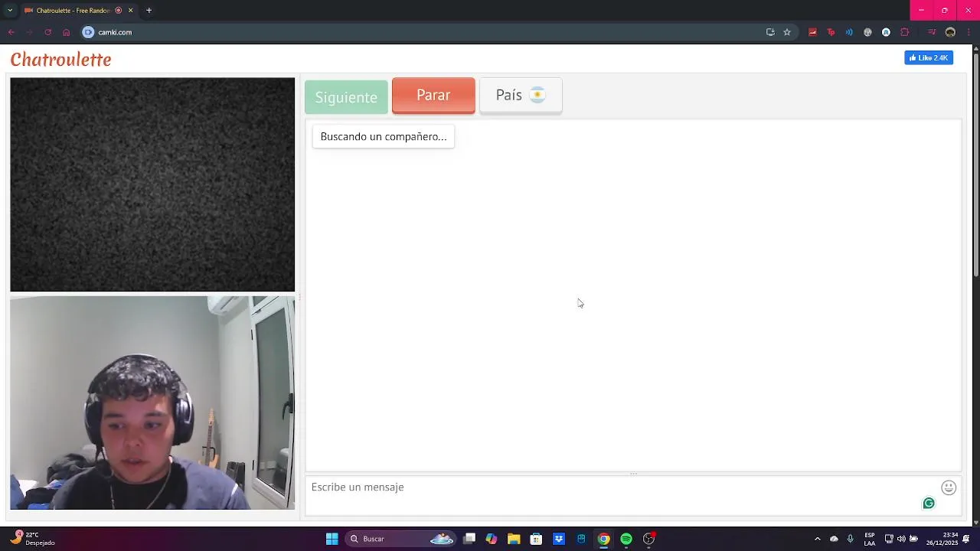Open the País country selector
Image resolution: width=980 pixels, height=551 pixels.
click(x=521, y=96)
